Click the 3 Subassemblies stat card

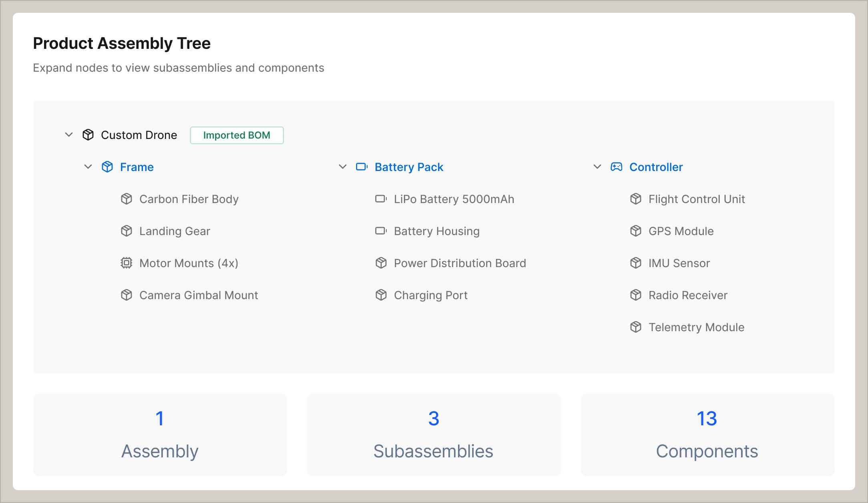click(x=433, y=435)
